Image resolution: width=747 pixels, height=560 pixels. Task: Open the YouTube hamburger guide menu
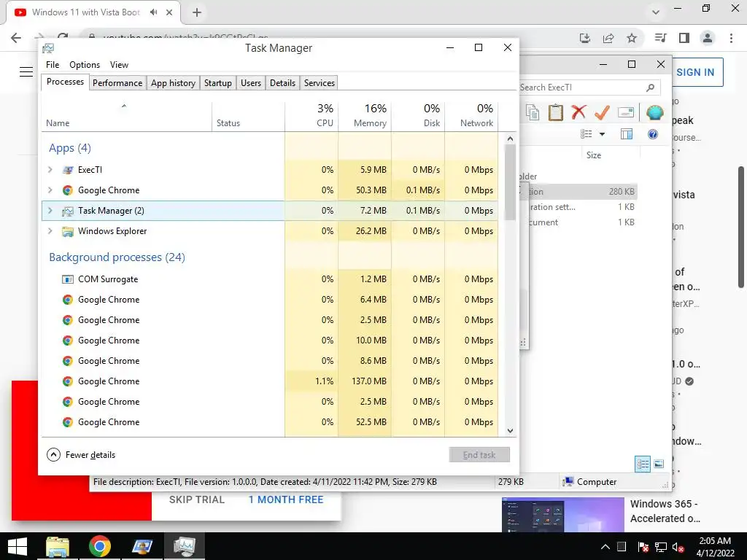click(x=26, y=72)
